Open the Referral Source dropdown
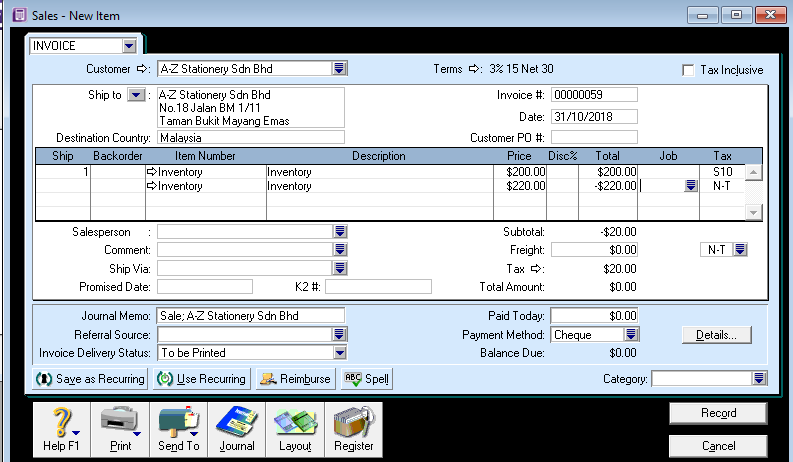This screenshot has width=793, height=462. 339,334
